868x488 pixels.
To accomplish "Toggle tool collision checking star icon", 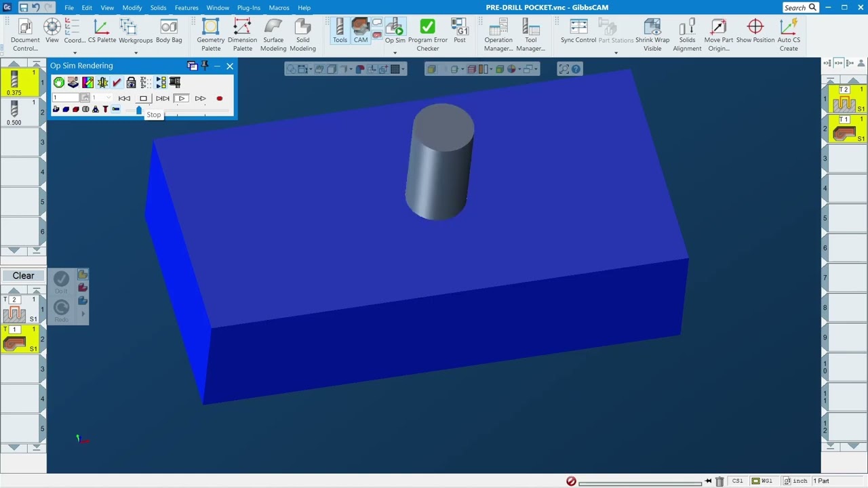I will (102, 82).
